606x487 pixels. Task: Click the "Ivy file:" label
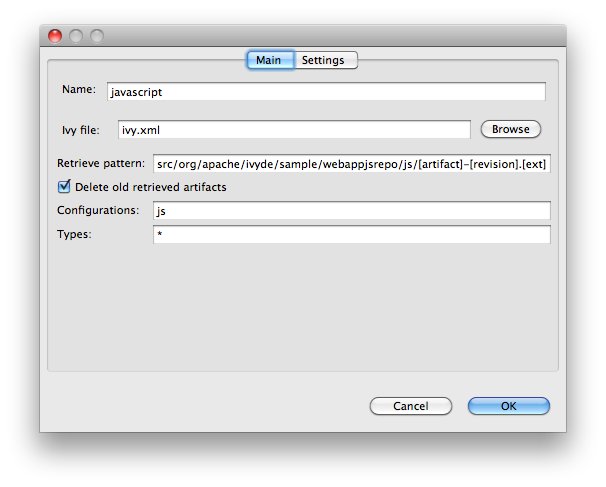[x=81, y=129]
